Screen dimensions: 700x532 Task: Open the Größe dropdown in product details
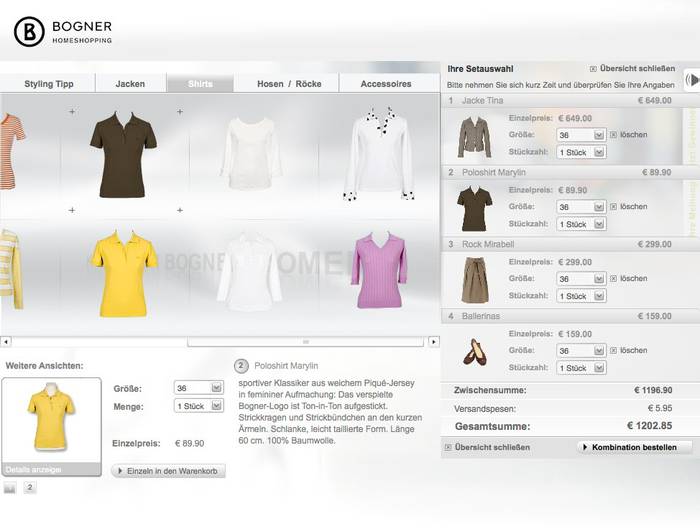coord(199,388)
